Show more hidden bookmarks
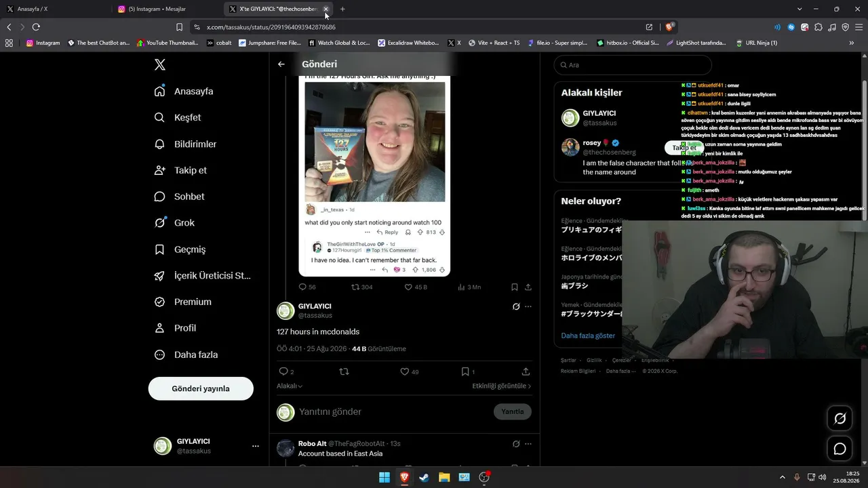 [852, 43]
